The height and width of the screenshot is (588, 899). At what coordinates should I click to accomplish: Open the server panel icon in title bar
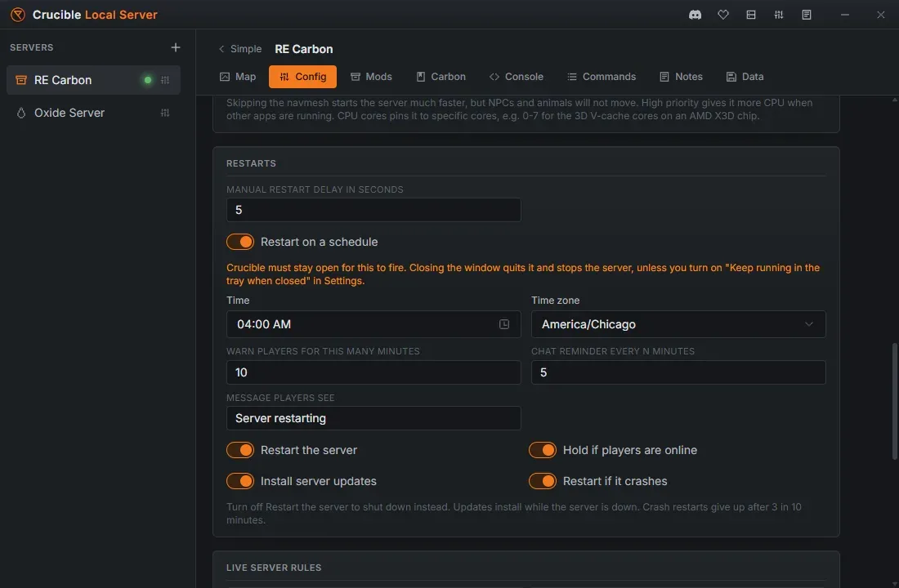750,15
